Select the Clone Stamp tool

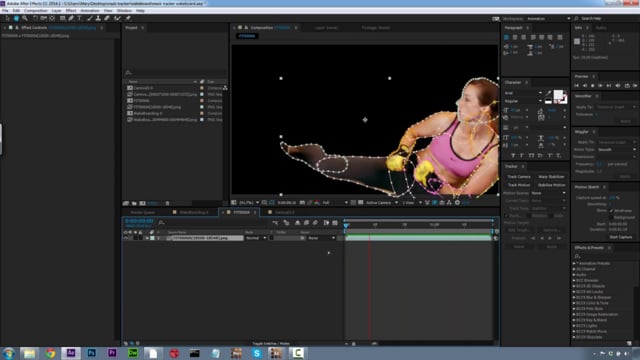98,18
